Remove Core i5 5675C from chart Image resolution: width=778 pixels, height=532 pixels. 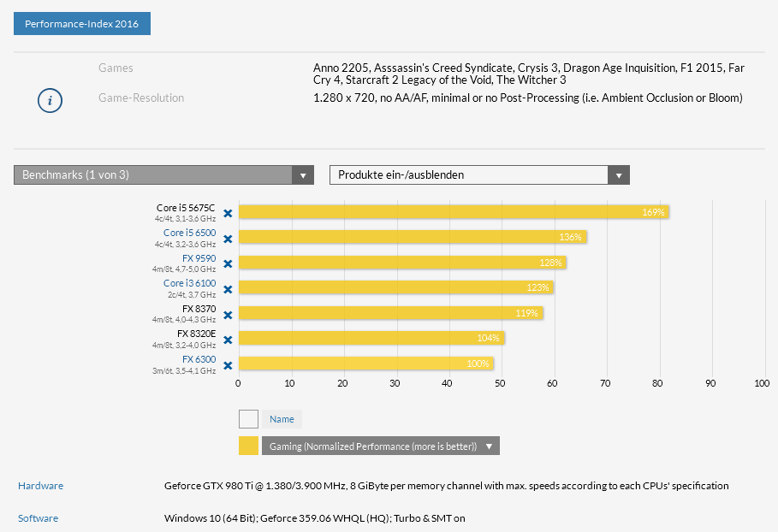[228, 213]
